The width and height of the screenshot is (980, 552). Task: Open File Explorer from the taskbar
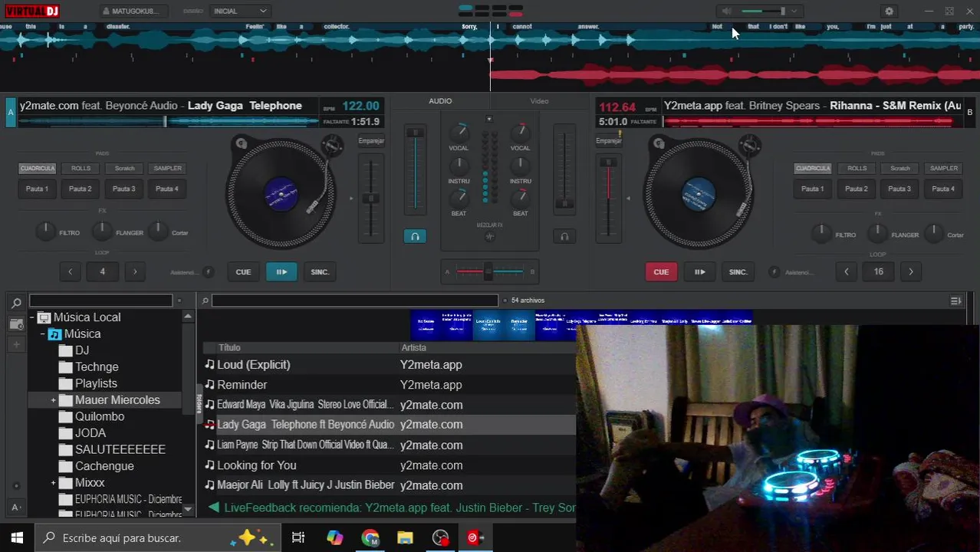coord(405,538)
